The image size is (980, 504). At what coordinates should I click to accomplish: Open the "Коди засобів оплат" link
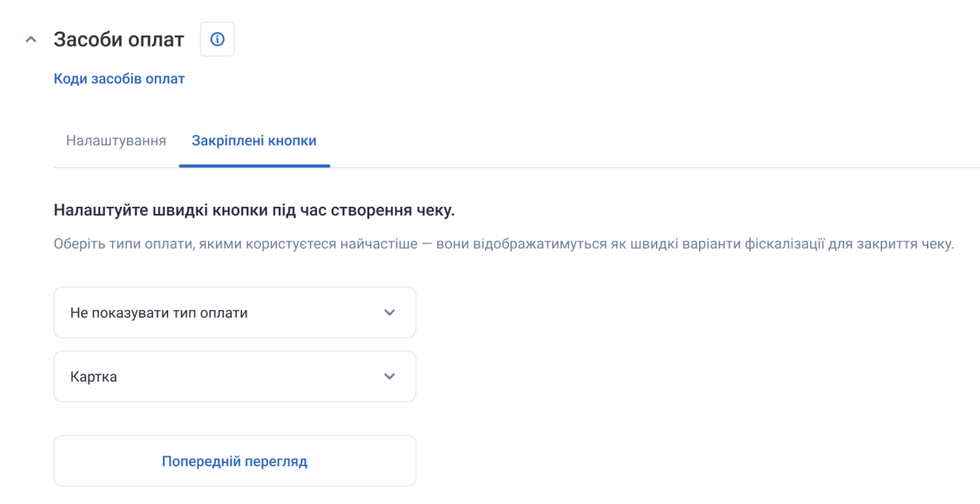tap(119, 79)
